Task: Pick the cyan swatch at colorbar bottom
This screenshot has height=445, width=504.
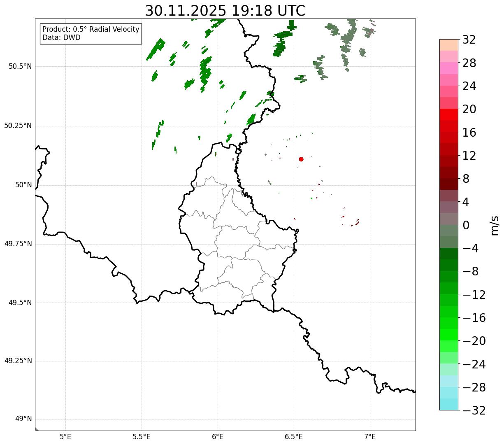Action: click(x=449, y=404)
